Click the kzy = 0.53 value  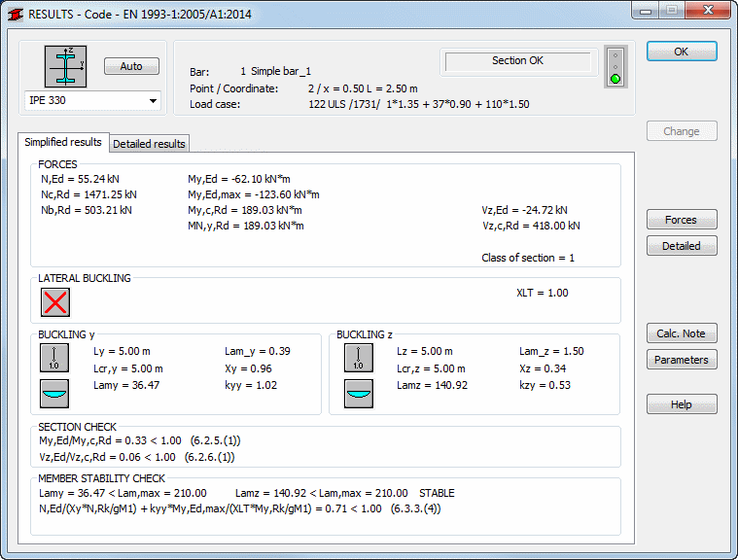click(x=545, y=385)
